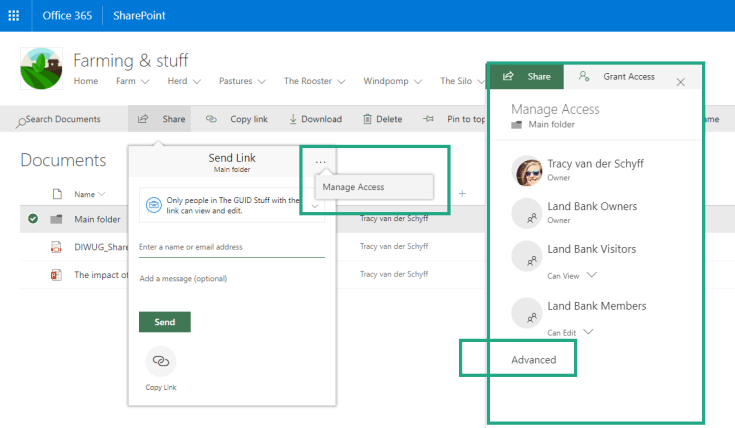Image resolution: width=735 pixels, height=428 pixels.
Task: Select Manage Access from the menu
Action: pos(354,187)
